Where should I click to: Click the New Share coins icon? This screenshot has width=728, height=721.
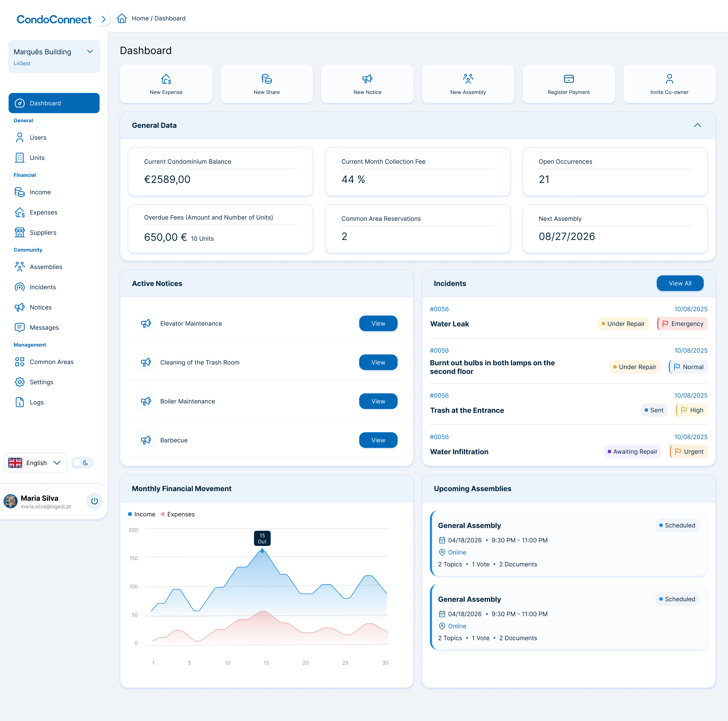266,79
